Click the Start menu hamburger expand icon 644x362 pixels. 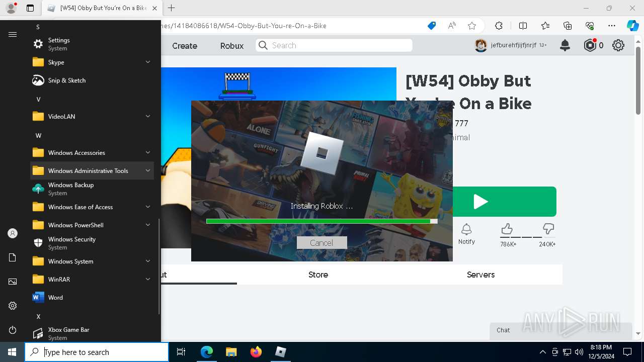click(13, 34)
